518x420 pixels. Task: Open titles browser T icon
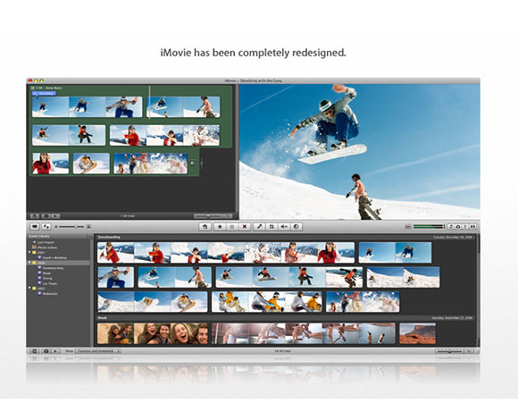465,227
